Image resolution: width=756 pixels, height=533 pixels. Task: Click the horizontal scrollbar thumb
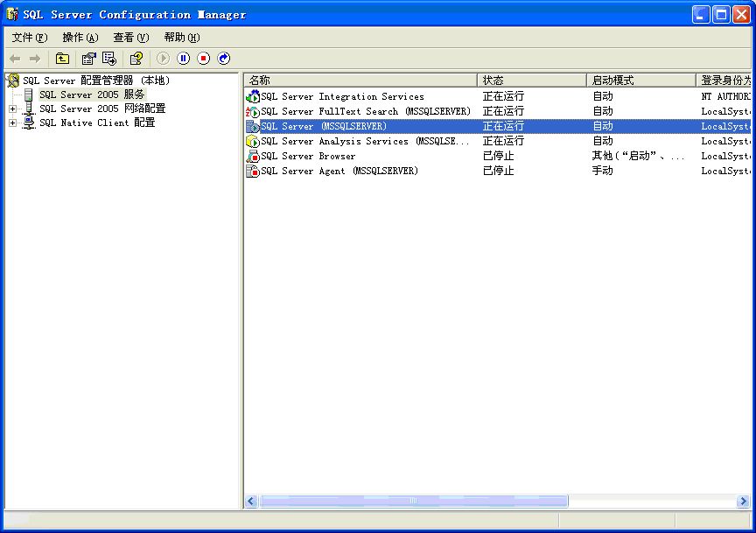[413, 501]
